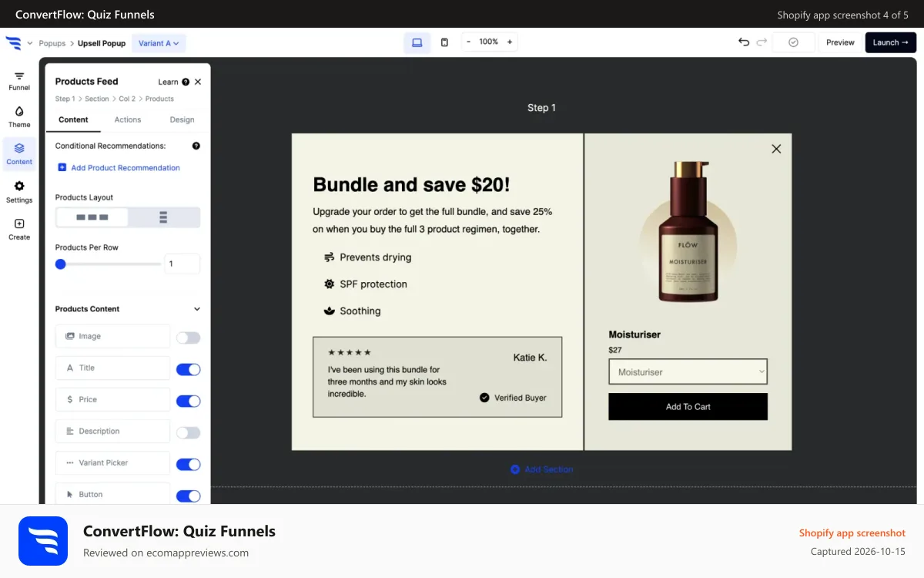Open the Moisturiser variant dropdown
This screenshot has width=924, height=578.
click(x=688, y=371)
